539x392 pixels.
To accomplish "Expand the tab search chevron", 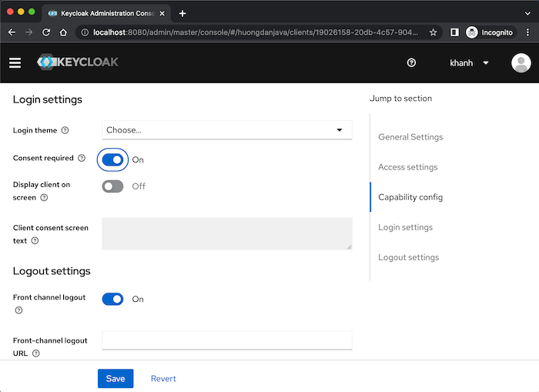I will click(527, 13).
